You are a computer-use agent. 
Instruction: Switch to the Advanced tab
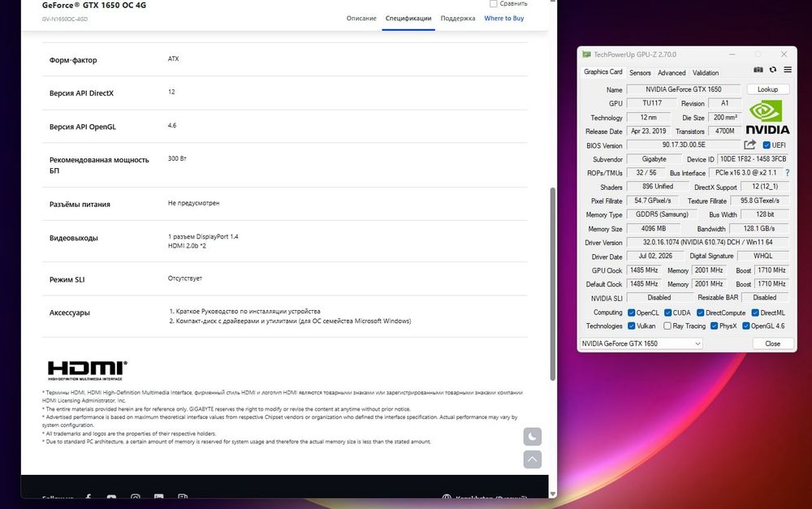click(672, 73)
